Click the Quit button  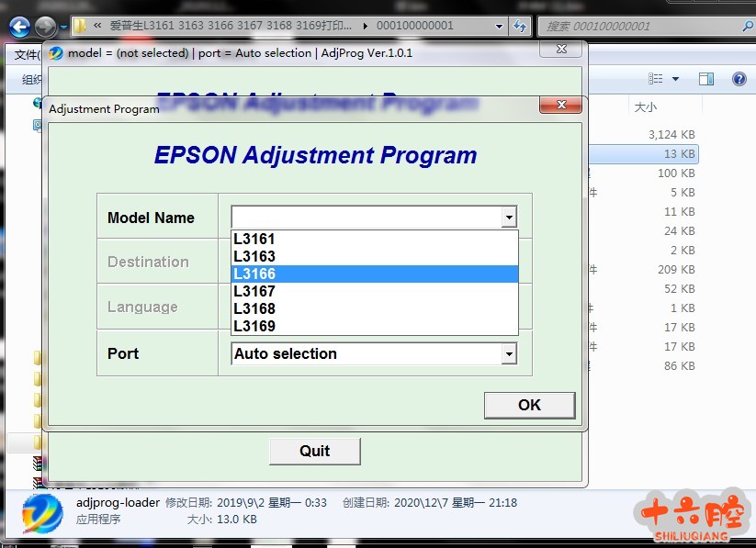[x=314, y=451]
